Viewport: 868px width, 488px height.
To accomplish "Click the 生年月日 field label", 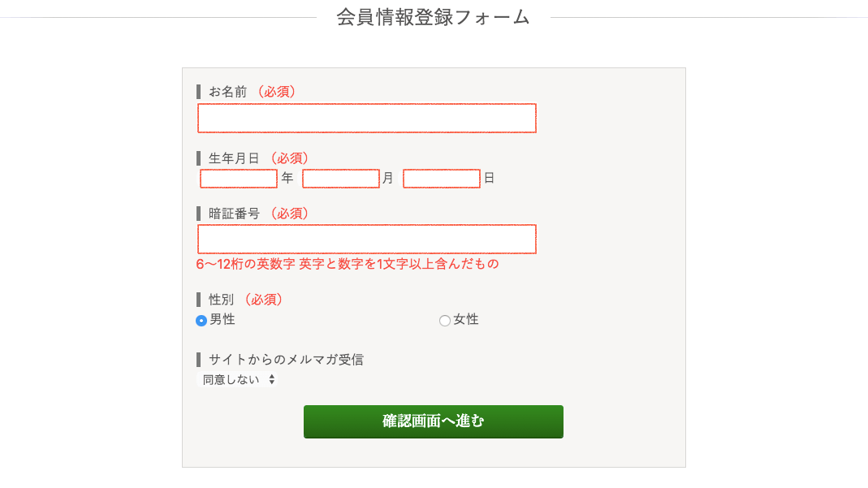I will point(235,158).
